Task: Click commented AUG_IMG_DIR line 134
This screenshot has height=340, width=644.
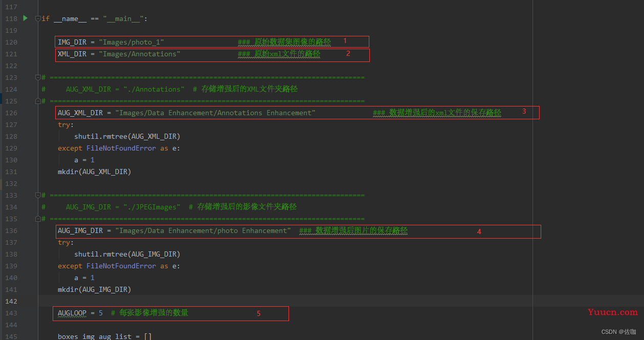Action: click(169, 207)
